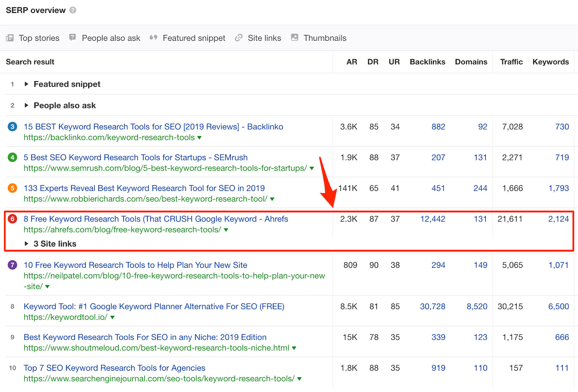578x392 pixels.
Task: Open the URL dropdown for backlinko.com
Action: (x=199, y=138)
